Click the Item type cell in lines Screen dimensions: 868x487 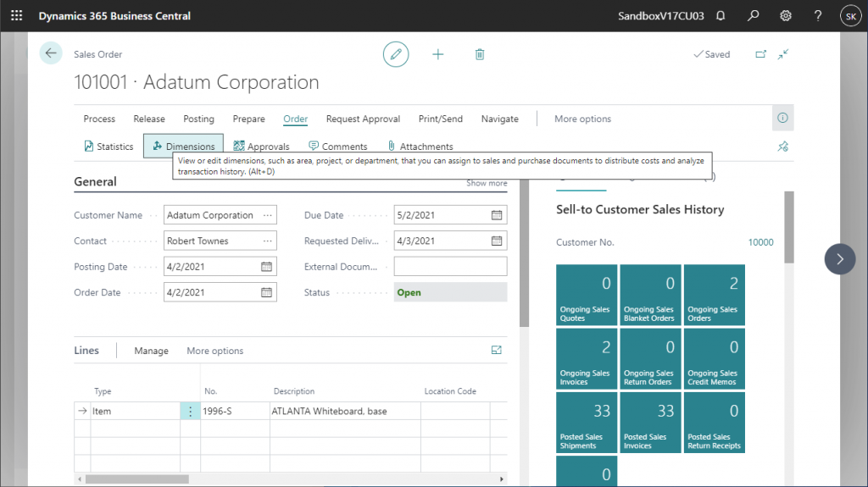(135, 411)
